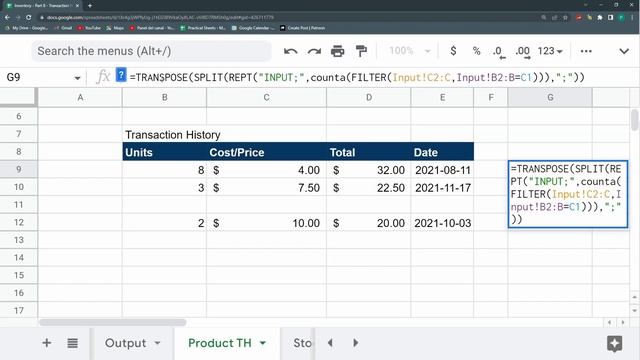640x360 pixels.
Task: Click the cell showing 2021-08-11
Action: pyautogui.click(x=442, y=170)
